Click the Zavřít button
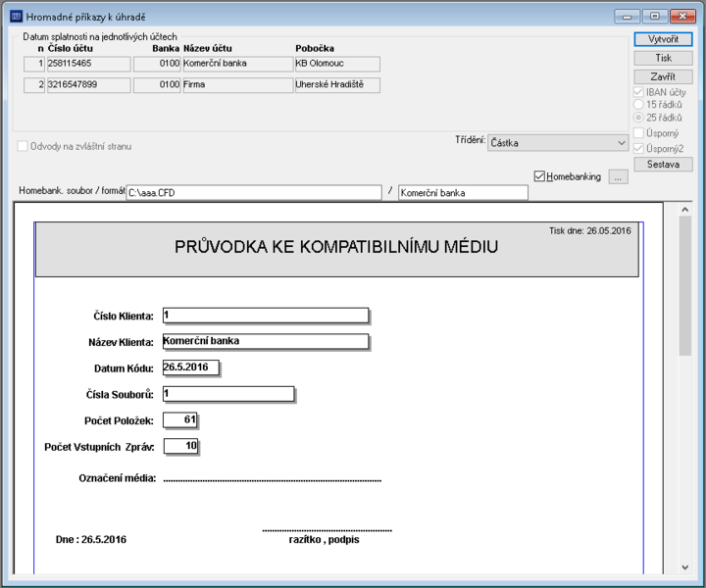Image resolution: width=706 pixels, height=588 pixels. coord(663,77)
